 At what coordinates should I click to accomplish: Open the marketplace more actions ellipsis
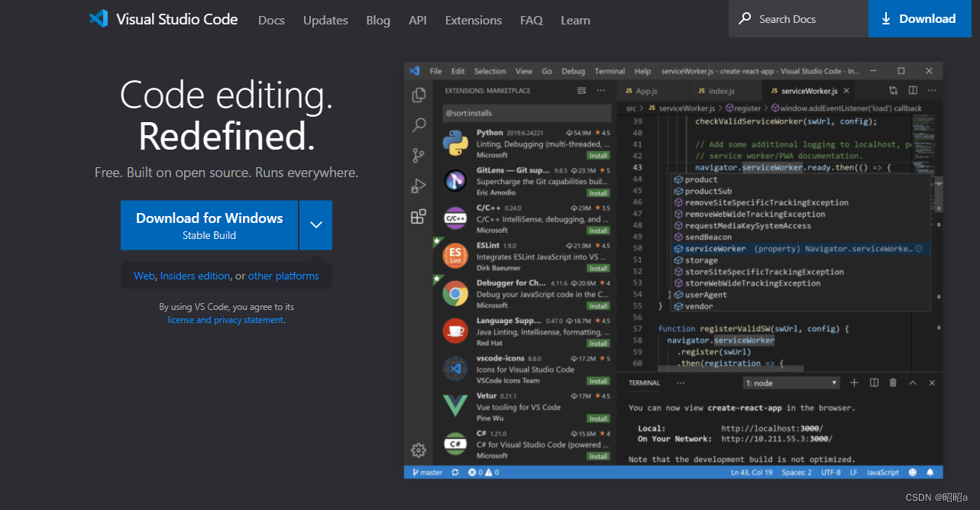tap(603, 90)
